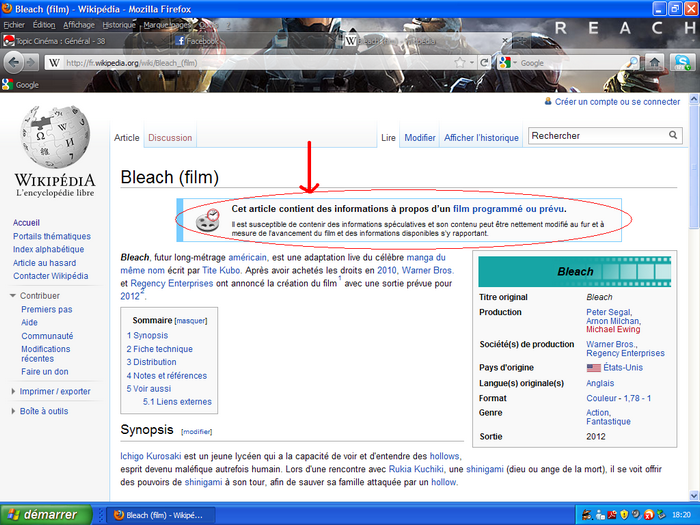700x525 pixels.
Task: Open the Fichier menu
Action: point(14,25)
